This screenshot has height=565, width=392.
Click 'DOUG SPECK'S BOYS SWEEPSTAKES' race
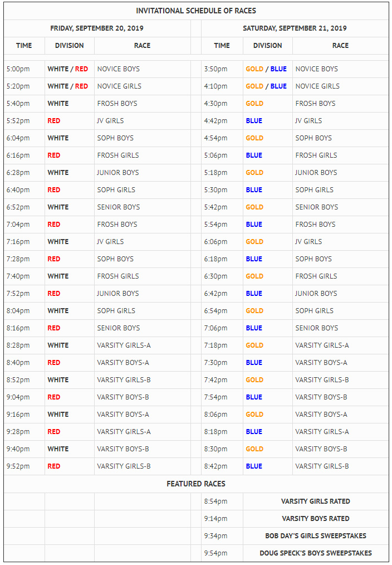pos(316,553)
